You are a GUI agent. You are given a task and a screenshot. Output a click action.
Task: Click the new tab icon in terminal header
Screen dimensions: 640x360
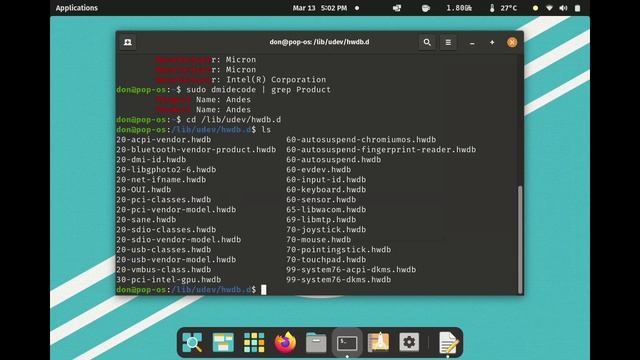[128, 42]
